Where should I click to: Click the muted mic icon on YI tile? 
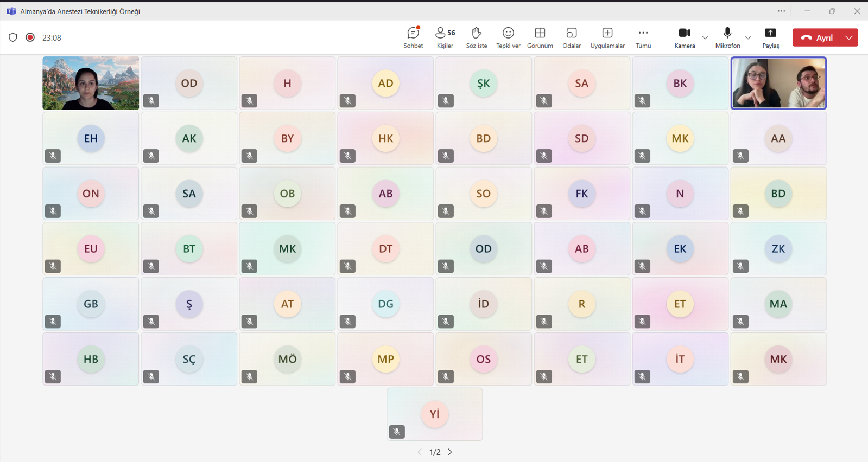coord(397,432)
